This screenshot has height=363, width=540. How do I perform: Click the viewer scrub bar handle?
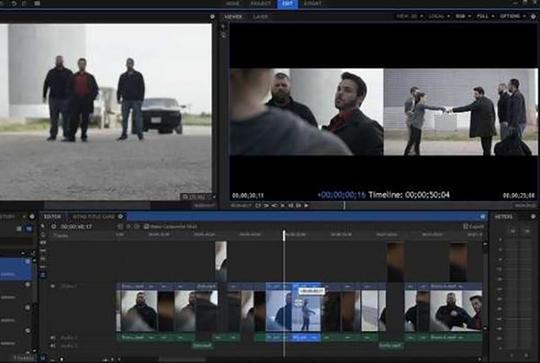[x=344, y=205]
